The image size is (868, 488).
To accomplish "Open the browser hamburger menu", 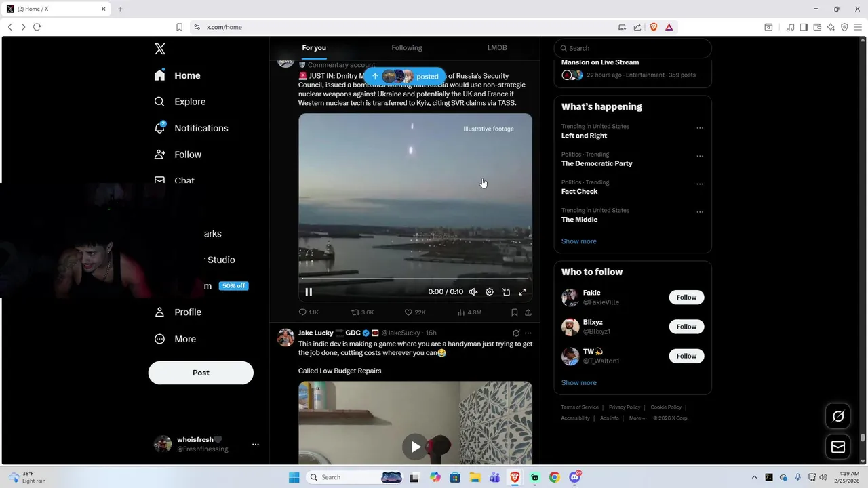I will click(858, 27).
